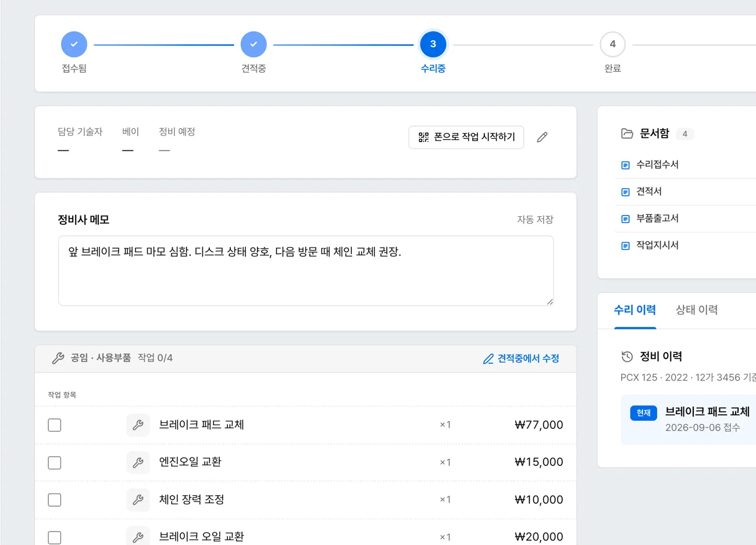The image size is (756, 545).
Task: Open the 수리접수서 document icon
Action: coord(626,165)
